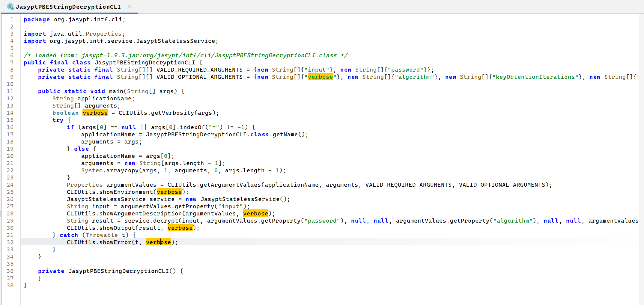The image size is (644, 305).
Task: Click 'getVerbosity' method call on line 14
Action: click(172, 113)
